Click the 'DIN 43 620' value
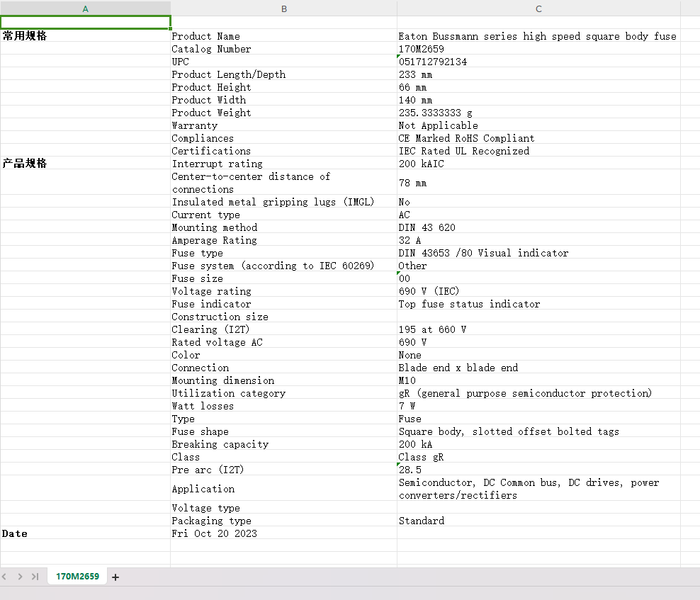The image size is (700, 600). (538, 227)
